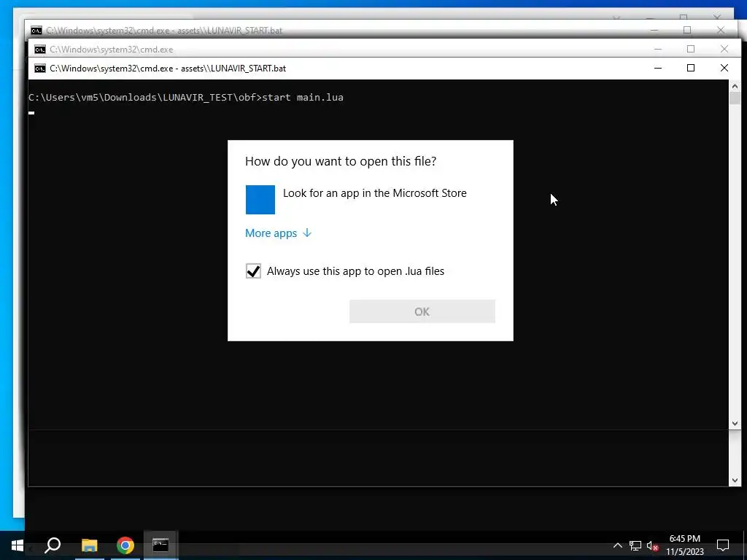Click the front cmd window's system menu icon
Viewport: 747px width, 560px height.
(x=40, y=68)
